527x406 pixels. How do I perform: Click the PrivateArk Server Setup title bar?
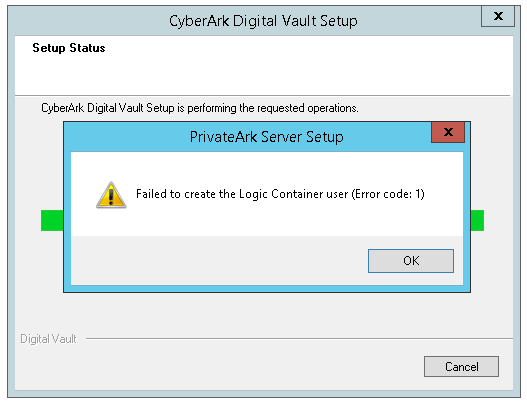[x=267, y=137]
